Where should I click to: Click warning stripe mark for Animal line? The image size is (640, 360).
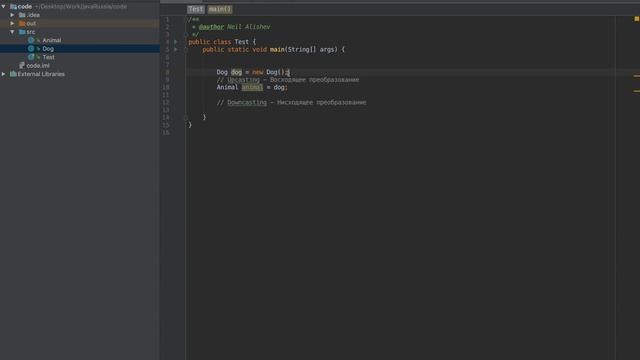636,91
